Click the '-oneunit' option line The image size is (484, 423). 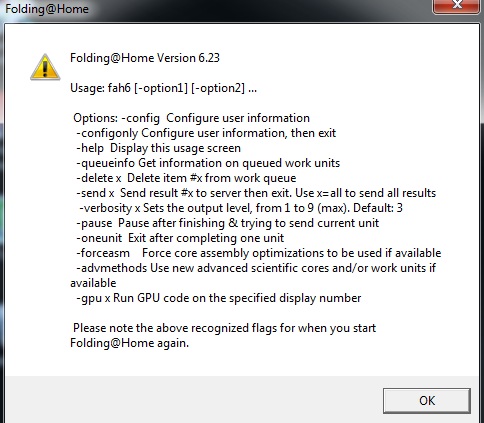180,238
